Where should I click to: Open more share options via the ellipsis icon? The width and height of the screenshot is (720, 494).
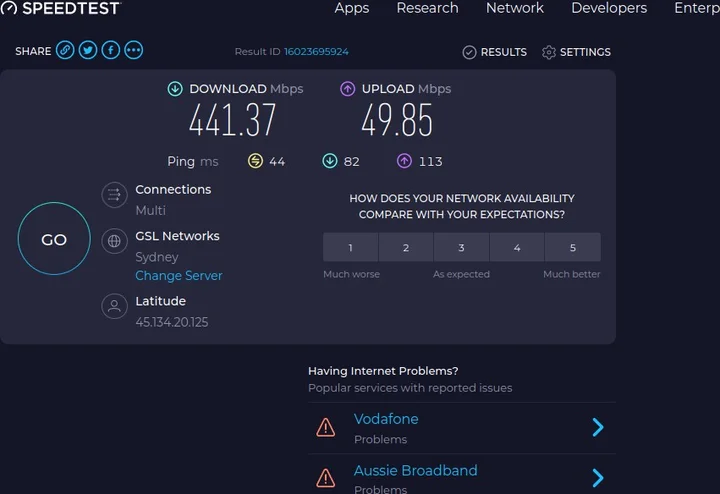[x=134, y=50]
